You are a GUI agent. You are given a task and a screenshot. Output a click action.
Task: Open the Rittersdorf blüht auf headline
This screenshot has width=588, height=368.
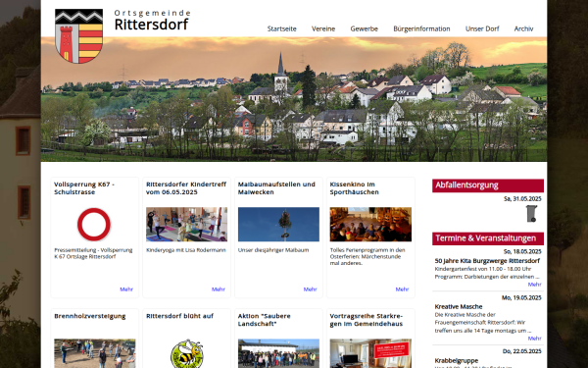click(x=179, y=316)
